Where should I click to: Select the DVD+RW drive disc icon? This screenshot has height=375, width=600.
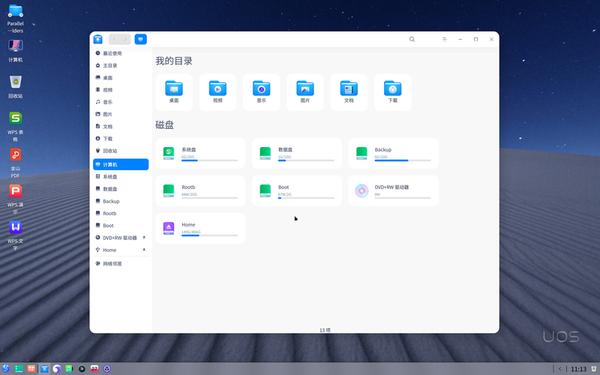tap(362, 191)
